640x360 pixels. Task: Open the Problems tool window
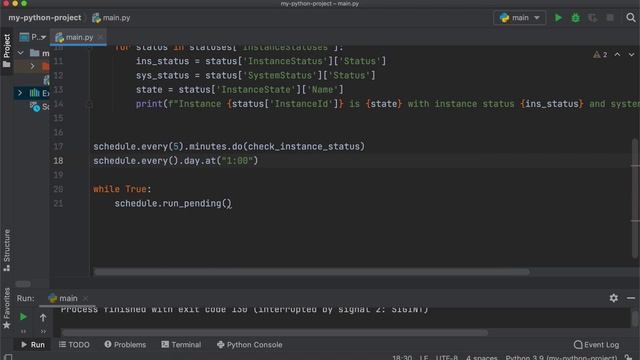[125, 345]
